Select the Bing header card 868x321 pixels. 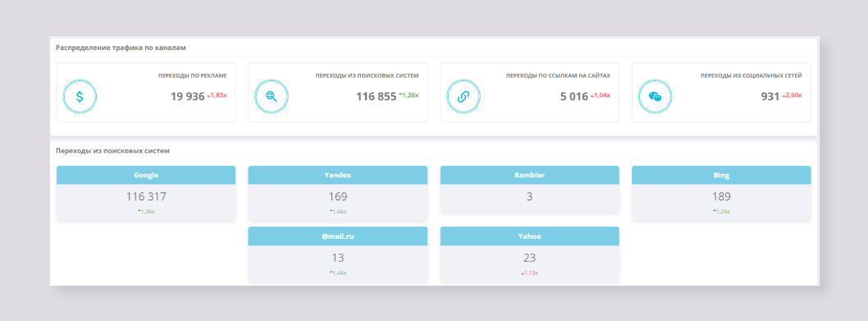721,175
